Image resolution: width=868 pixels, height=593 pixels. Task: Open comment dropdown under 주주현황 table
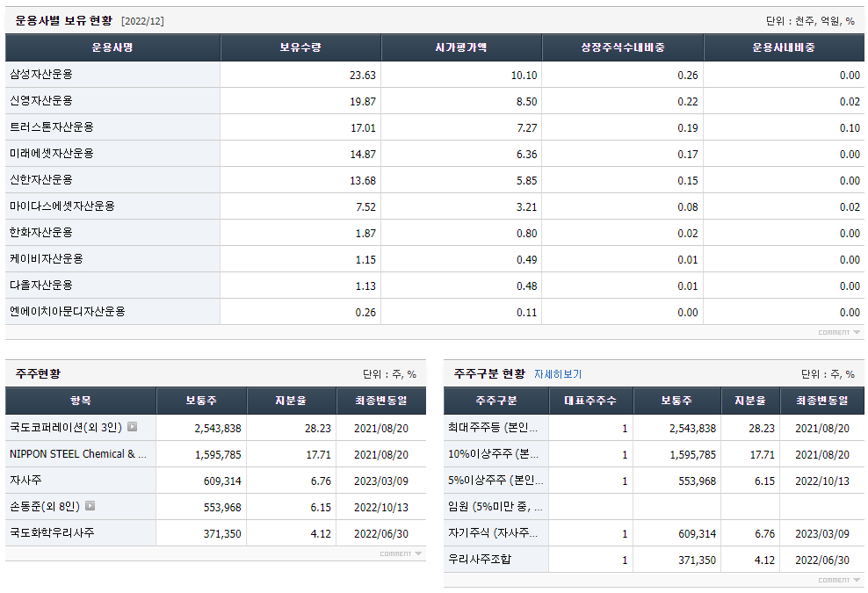(x=401, y=553)
